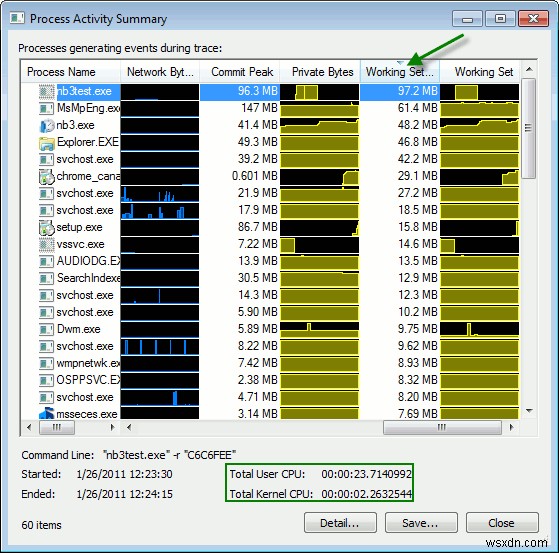
Task: Click the Private Bytes graph for vssvc.exe
Action: [x=320, y=245]
